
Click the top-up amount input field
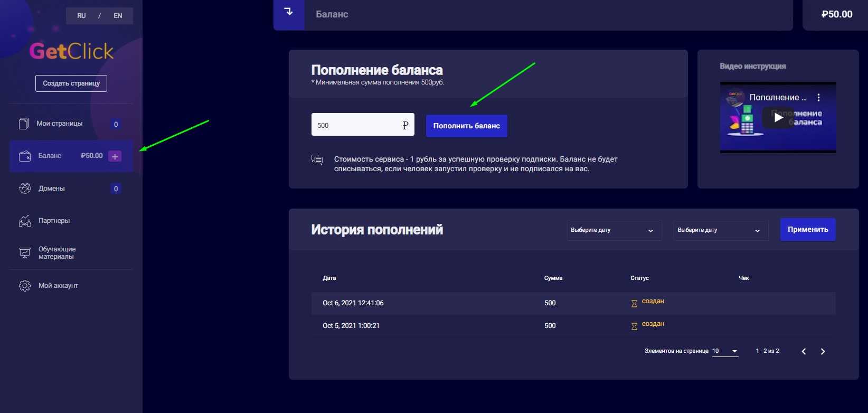pos(356,125)
